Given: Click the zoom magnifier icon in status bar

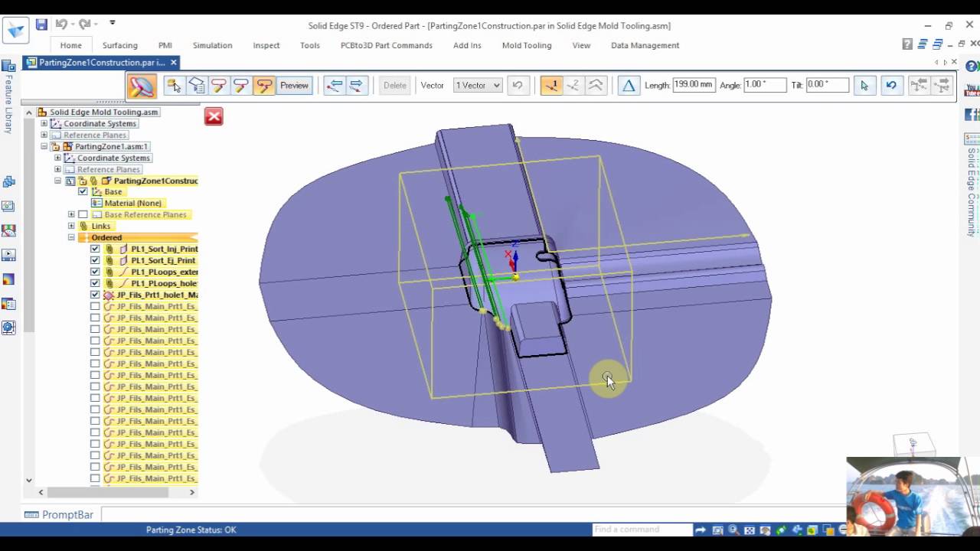Looking at the screenshot, I should (x=733, y=530).
